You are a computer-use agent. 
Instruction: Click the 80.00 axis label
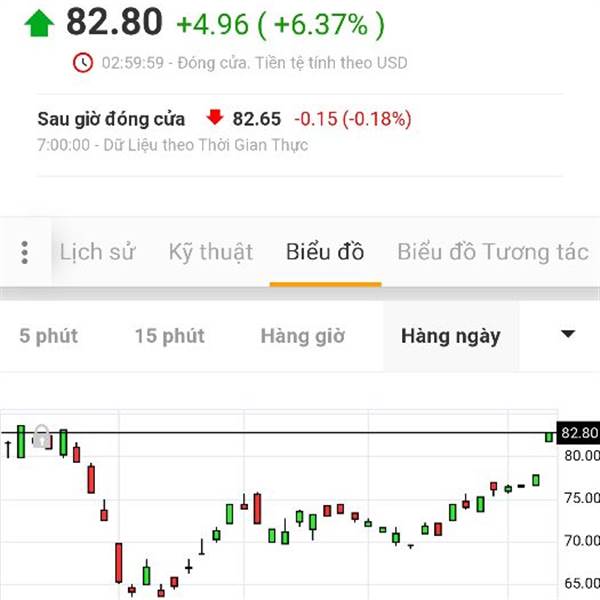click(582, 455)
